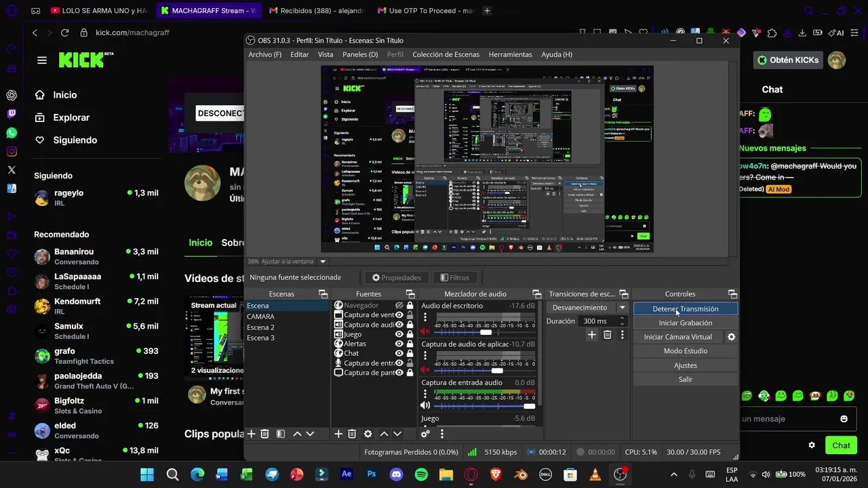Open After Effects from the taskbar
Image resolution: width=868 pixels, height=488 pixels.
pos(347,474)
